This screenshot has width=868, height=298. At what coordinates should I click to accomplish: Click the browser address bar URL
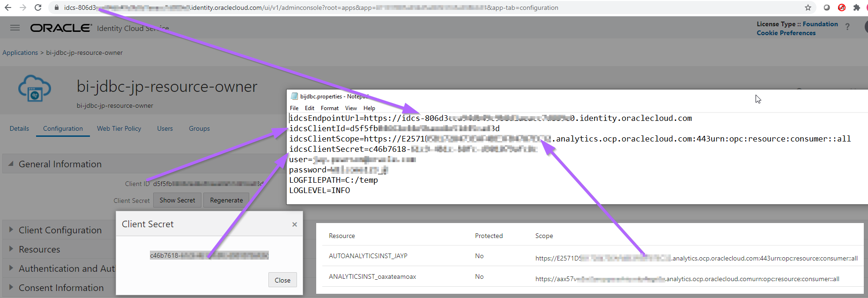coord(311,7)
